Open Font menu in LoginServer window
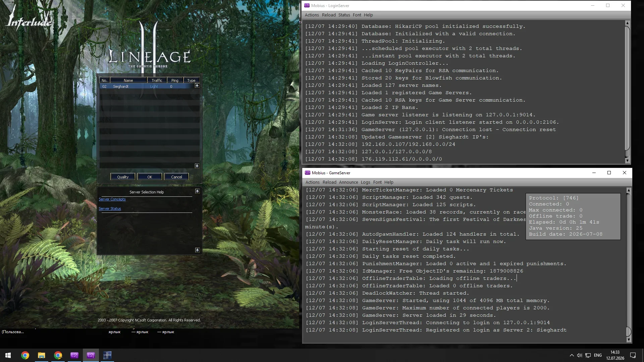 tap(357, 15)
